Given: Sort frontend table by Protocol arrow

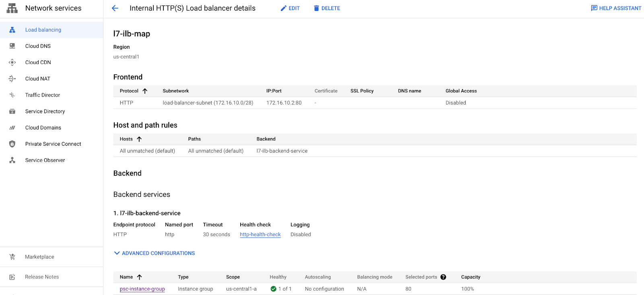Looking at the screenshot, I should coord(145,91).
